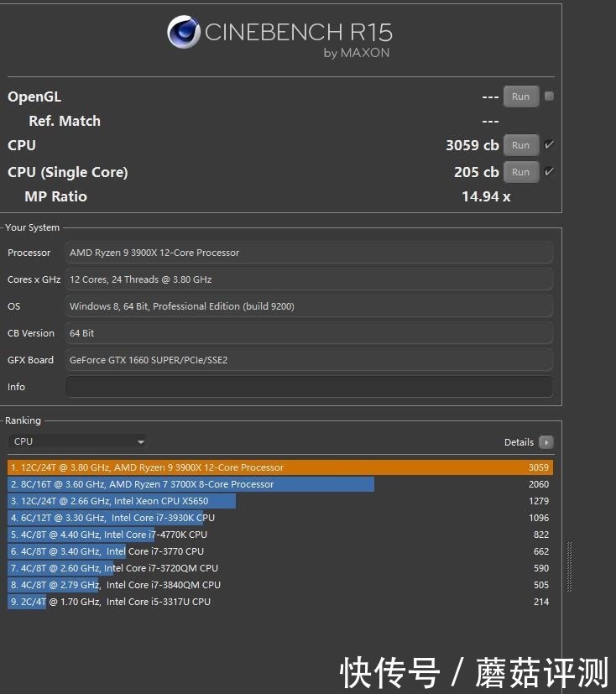Select the Intel Xeon X5650 ranking row
The image size is (616, 694).
click(x=279, y=501)
